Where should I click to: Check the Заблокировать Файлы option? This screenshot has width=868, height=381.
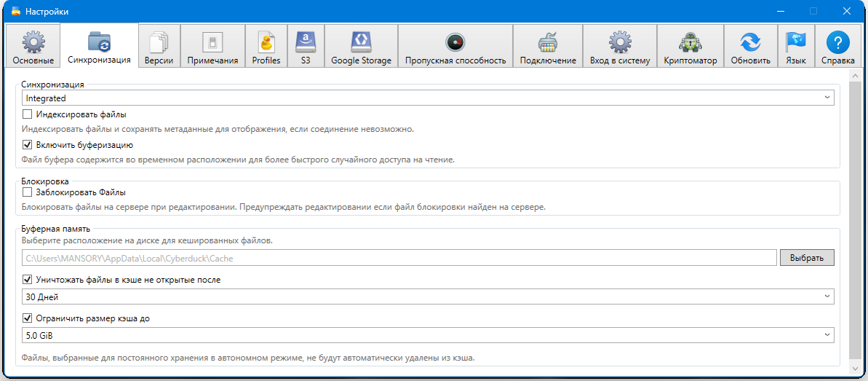(x=28, y=192)
